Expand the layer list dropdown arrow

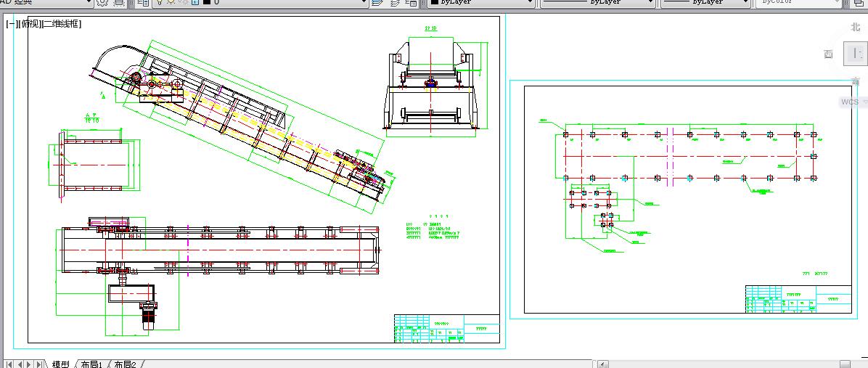[x=364, y=2]
